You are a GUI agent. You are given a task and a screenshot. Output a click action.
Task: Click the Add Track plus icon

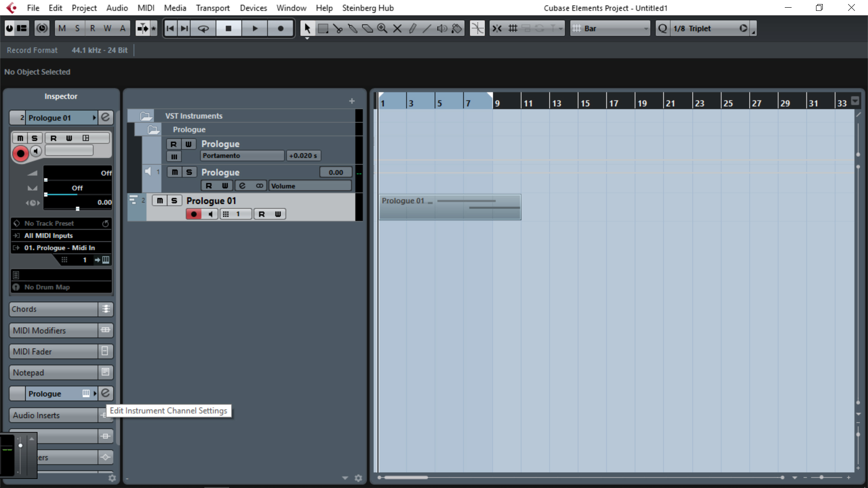pyautogui.click(x=352, y=101)
